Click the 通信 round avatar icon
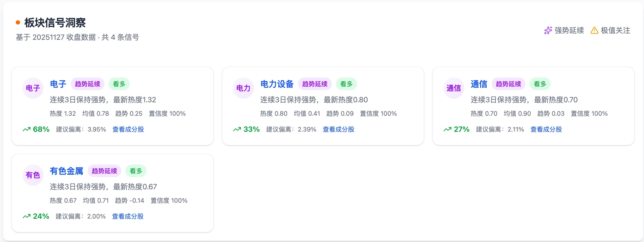The height and width of the screenshot is (242, 644). coord(454,88)
